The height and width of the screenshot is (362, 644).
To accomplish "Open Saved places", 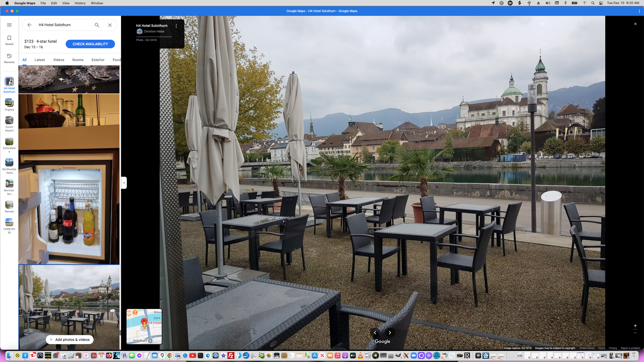I will (9, 40).
